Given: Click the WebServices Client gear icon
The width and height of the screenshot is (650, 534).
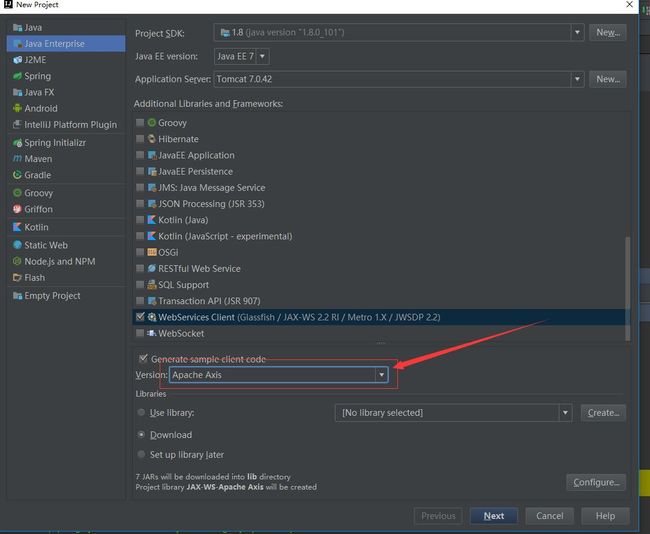Looking at the screenshot, I should (152, 317).
